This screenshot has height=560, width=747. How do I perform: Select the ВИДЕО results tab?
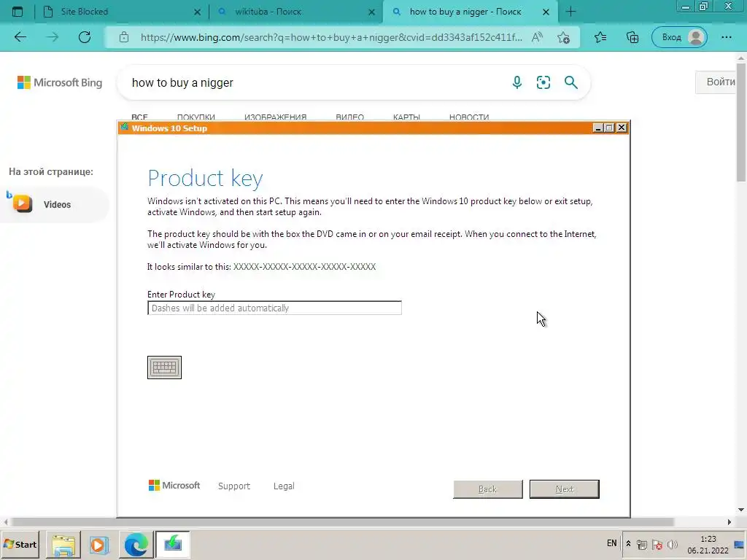(x=349, y=117)
